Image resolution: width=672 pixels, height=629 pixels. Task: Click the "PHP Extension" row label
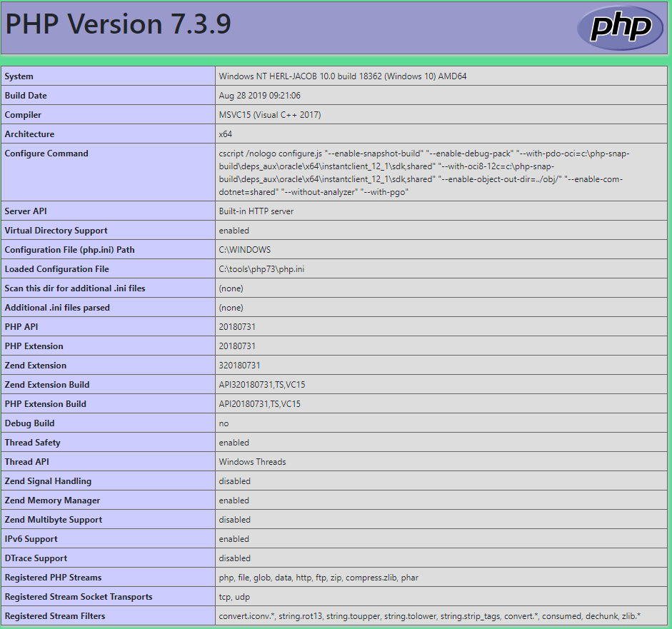[34, 346]
